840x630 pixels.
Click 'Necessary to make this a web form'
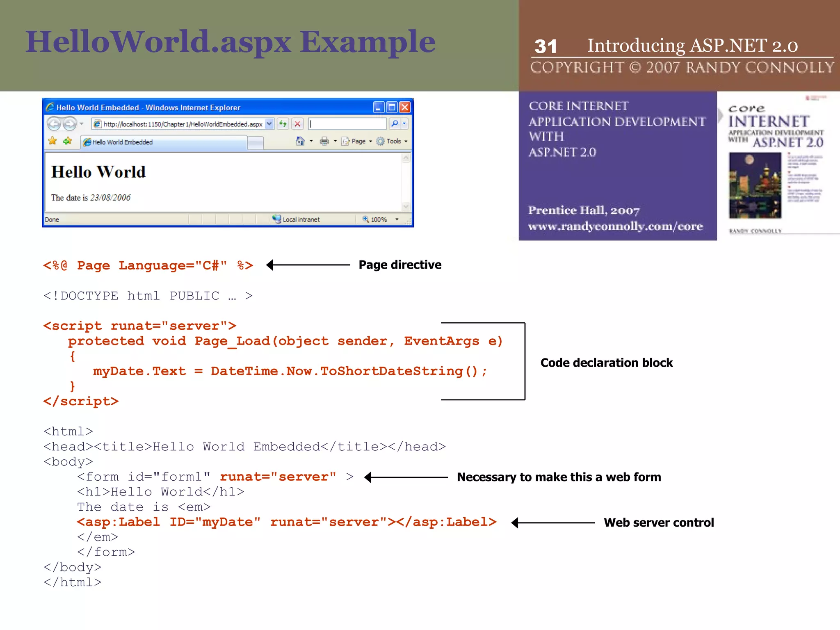559,477
